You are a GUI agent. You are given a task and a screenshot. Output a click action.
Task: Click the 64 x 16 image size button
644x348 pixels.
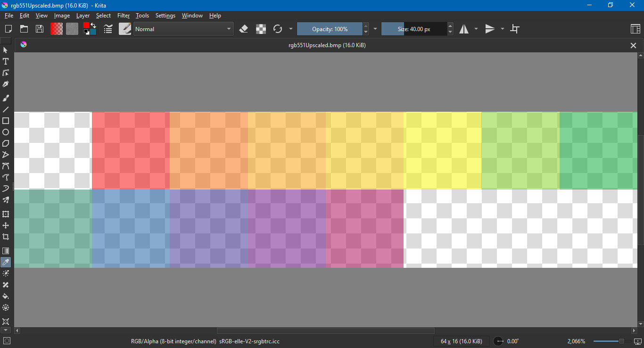click(x=461, y=341)
